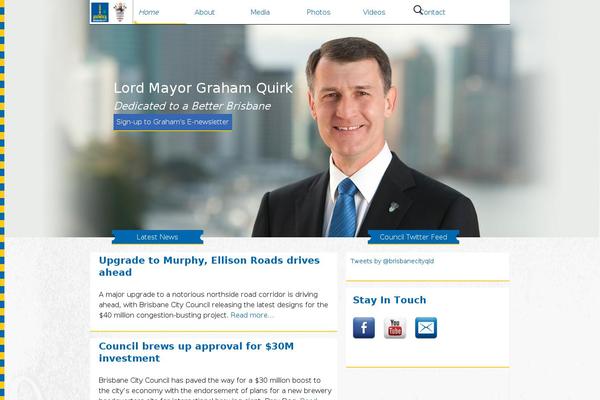Go to the Home menu item

(149, 12)
